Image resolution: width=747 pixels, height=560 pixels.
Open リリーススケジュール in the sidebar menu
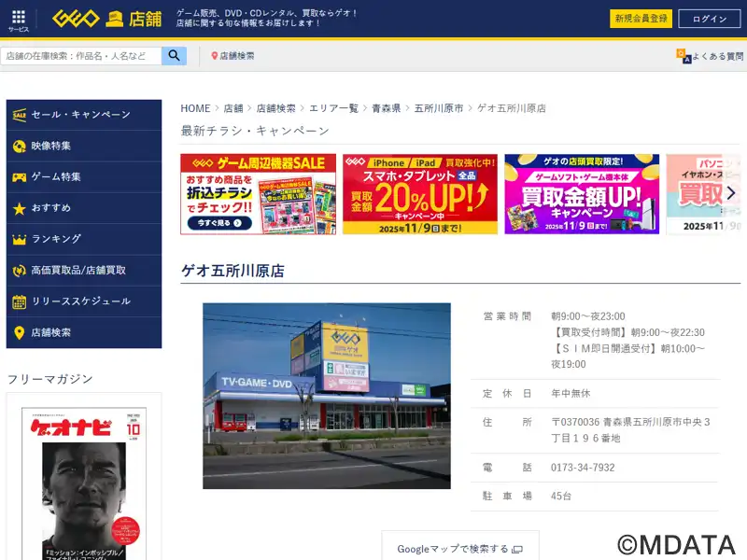click(84, 301)
